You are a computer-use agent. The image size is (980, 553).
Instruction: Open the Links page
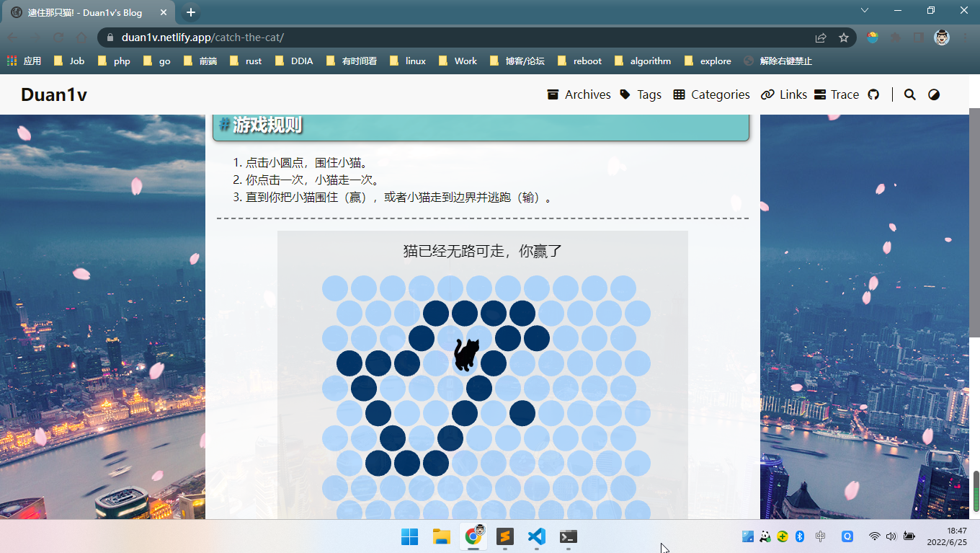[784, 94]
